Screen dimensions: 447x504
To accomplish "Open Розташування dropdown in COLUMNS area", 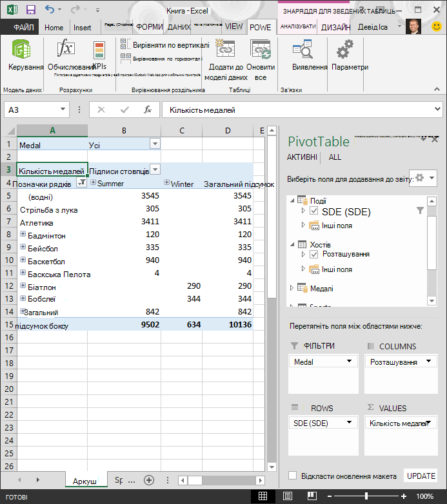I will [x=428, y=361].
